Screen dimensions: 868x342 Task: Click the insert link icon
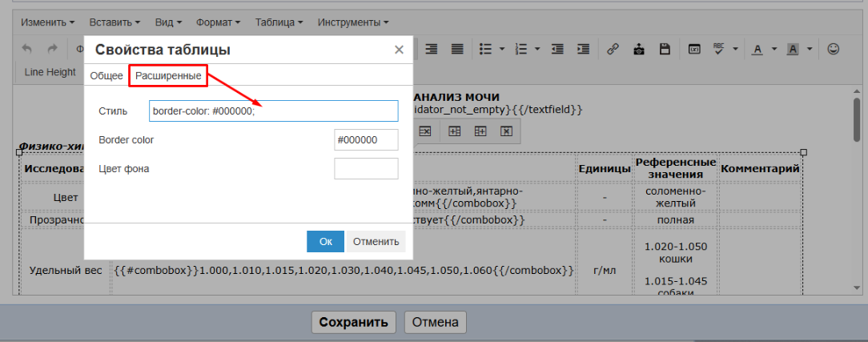coord(613,49)
